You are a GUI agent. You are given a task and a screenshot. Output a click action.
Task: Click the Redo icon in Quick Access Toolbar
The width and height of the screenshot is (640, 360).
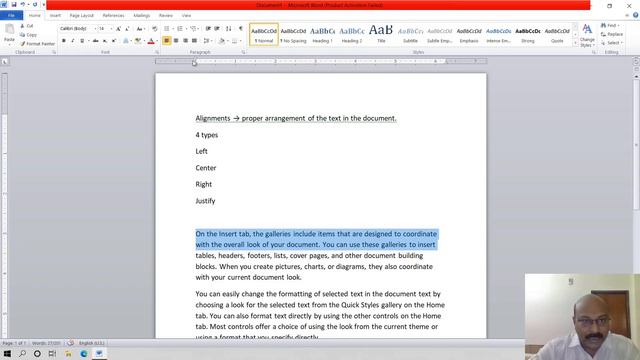coord(35,4)
